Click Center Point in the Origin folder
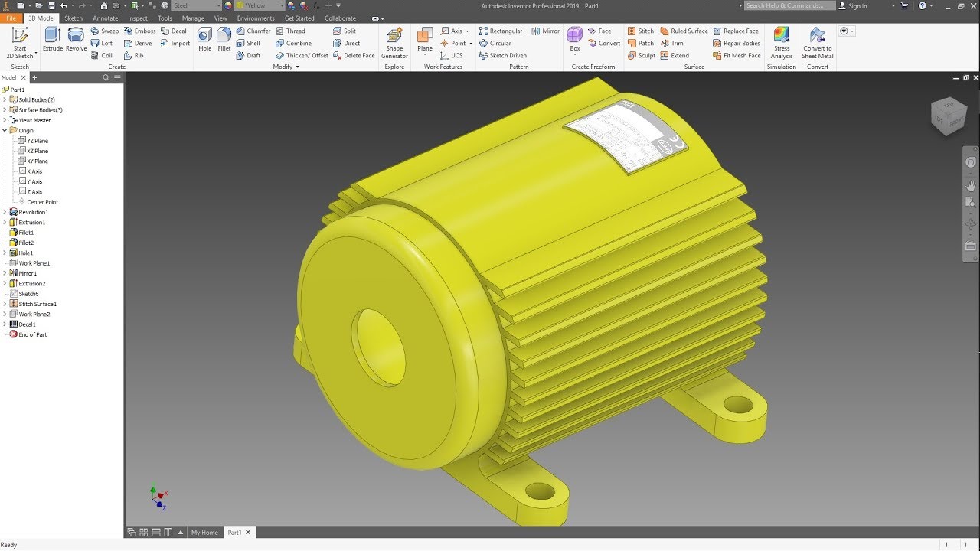The height and width of the screenshot is (551, 980). click(x=38, y=202)
